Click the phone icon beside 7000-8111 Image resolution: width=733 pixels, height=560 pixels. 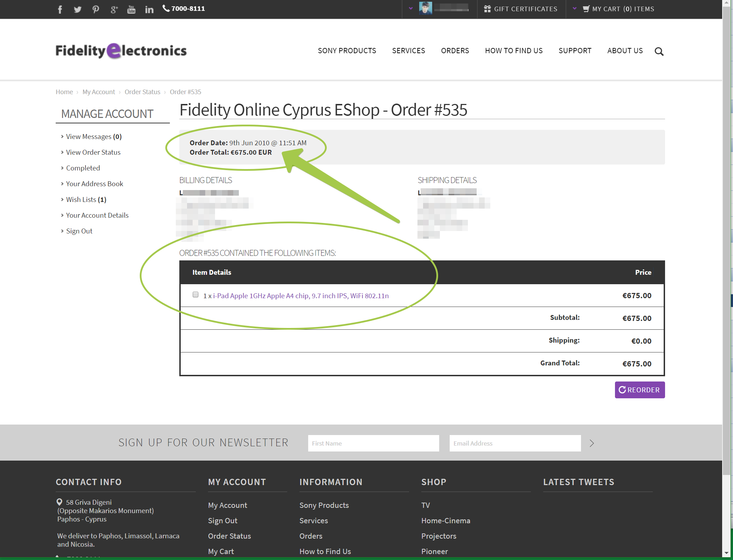(166, 8)
